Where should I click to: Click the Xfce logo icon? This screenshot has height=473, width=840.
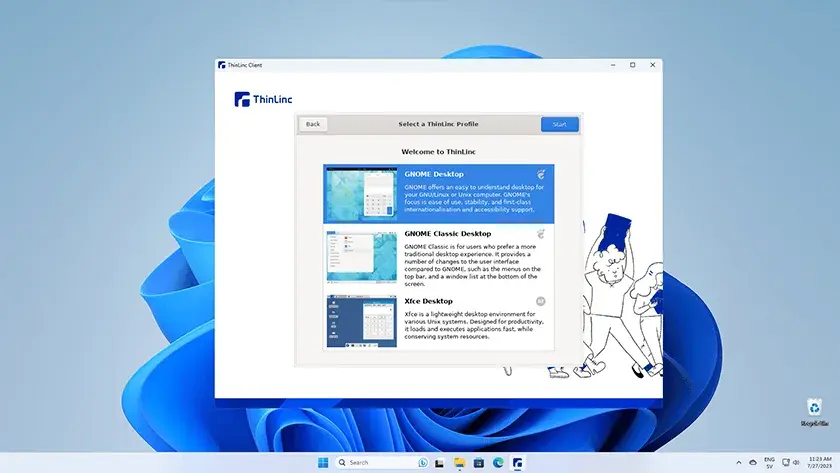click(541, 301)
